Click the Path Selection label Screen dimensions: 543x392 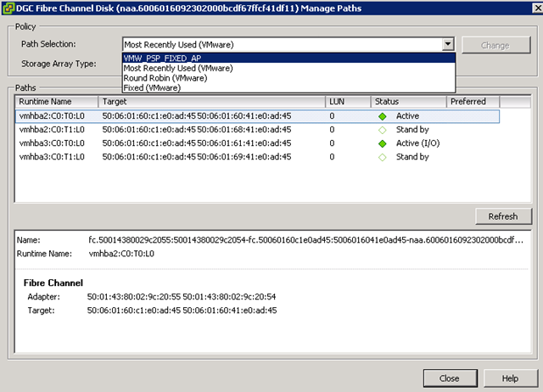pyautogui.click(x=48, y=44)
